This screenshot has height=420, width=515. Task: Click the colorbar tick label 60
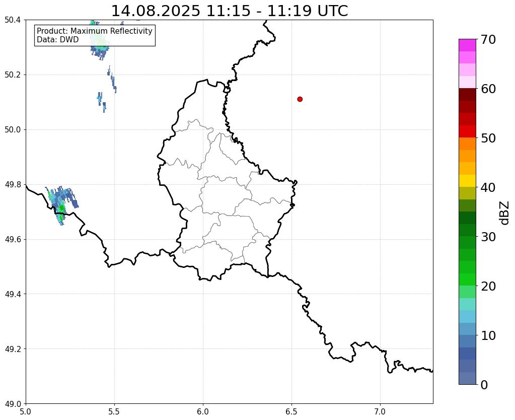[488, 89]
